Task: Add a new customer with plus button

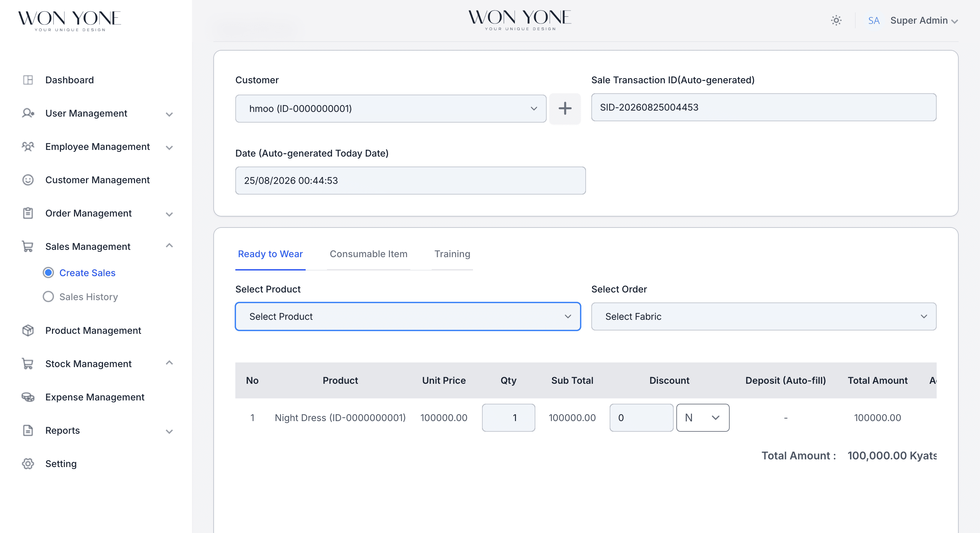Action: point(565,108)
